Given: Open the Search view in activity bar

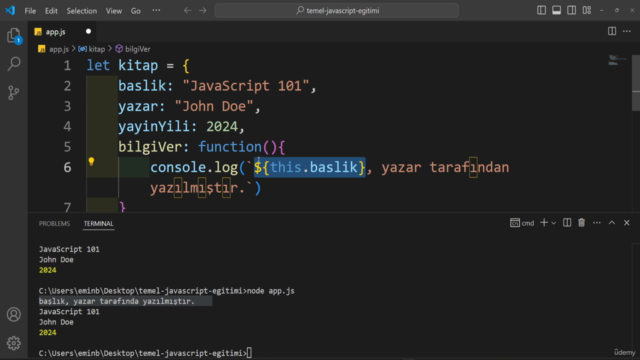Looking at the screenshot, I should tap(14, 64).
